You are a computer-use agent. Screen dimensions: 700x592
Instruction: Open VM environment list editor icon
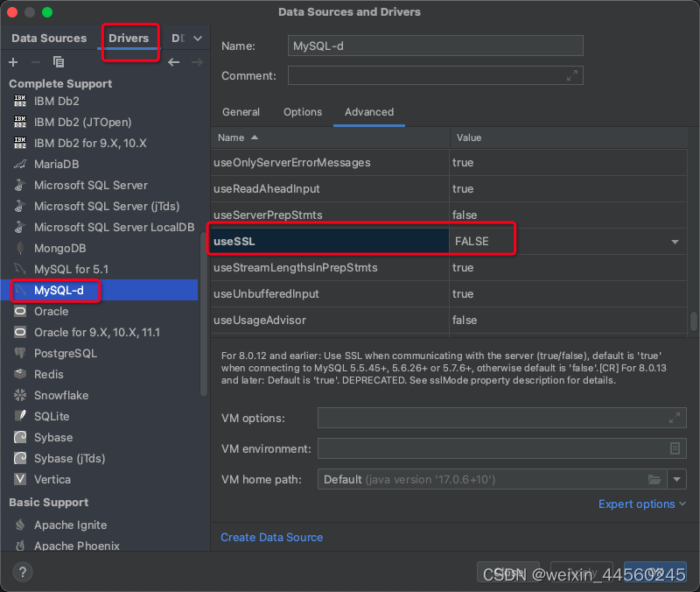coord(675,448)
